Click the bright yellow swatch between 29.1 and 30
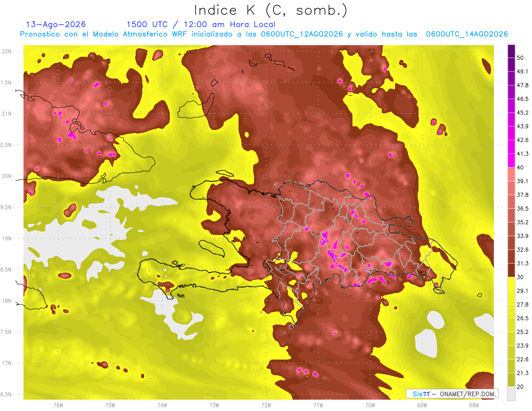The height and width of the screenshot is (411, 532). click(511, 284)
